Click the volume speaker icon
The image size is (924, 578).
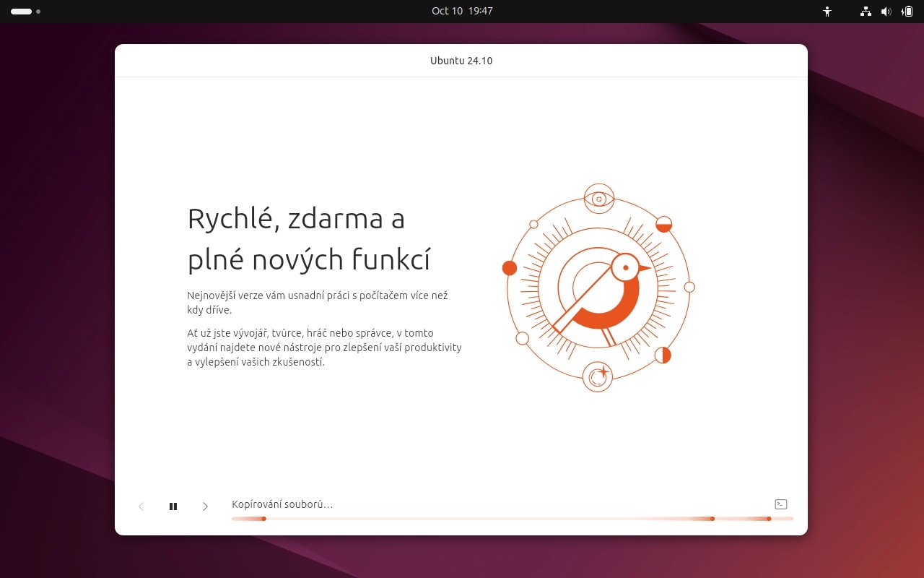click(x=886, y=12)
